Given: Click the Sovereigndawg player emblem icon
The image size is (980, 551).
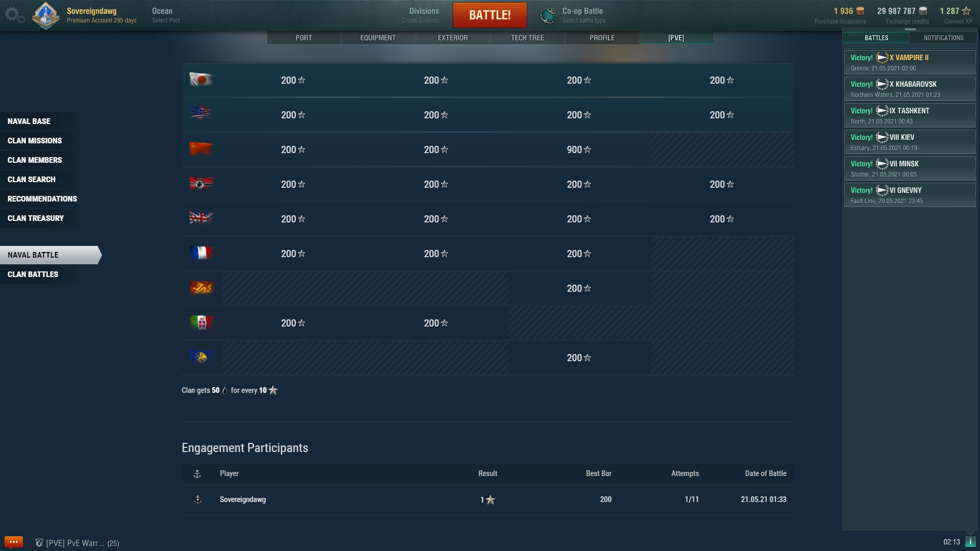Looking at the screenshot, I should (x=45, y=15).
